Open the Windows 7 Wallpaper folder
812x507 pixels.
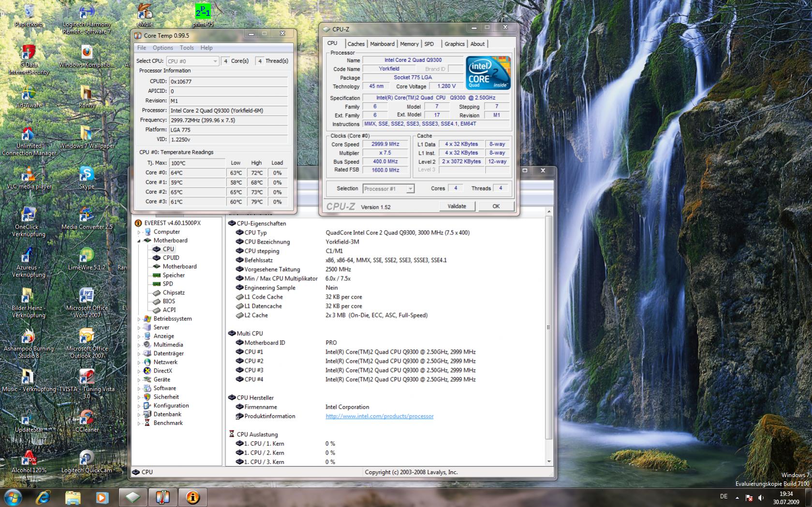coord(87,137)
